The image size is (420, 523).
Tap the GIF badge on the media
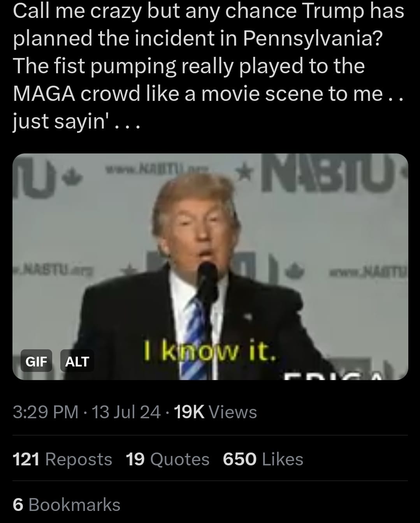(x=36, y=361)
